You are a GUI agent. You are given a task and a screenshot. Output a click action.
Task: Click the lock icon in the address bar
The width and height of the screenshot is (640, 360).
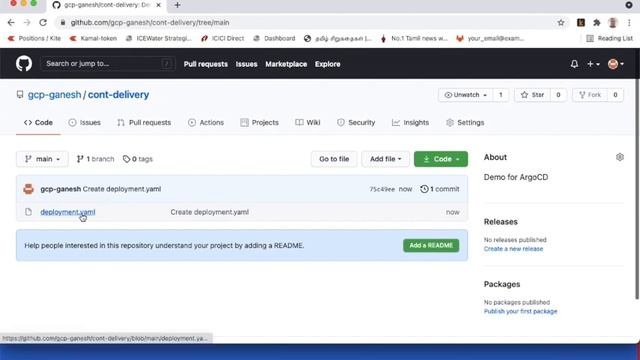(62, 23)
